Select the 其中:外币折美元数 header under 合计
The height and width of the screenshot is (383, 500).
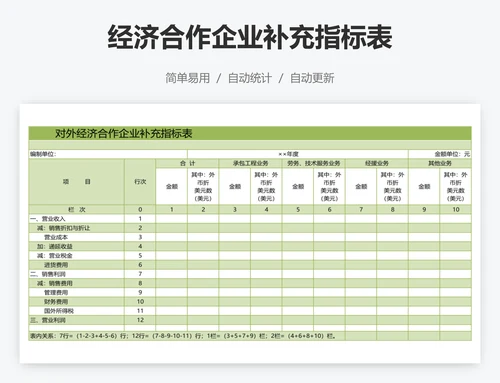click(203, 186)
